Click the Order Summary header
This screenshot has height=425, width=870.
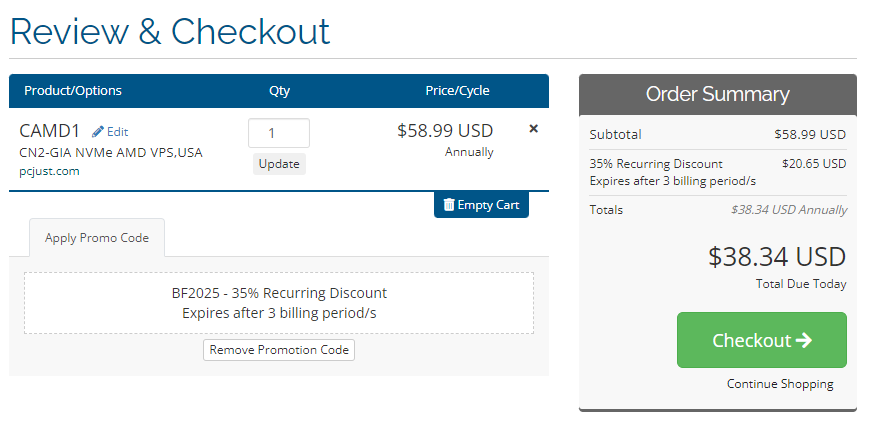[717, 95]
